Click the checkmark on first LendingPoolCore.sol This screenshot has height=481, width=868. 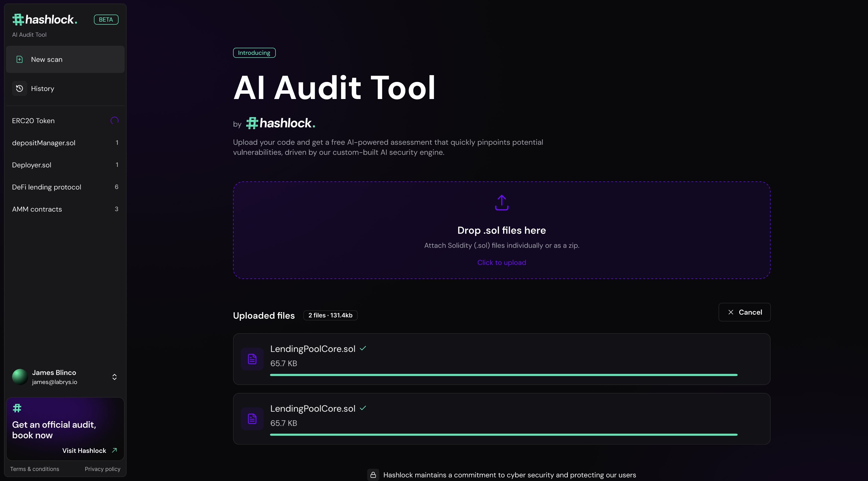click(363, 348)
